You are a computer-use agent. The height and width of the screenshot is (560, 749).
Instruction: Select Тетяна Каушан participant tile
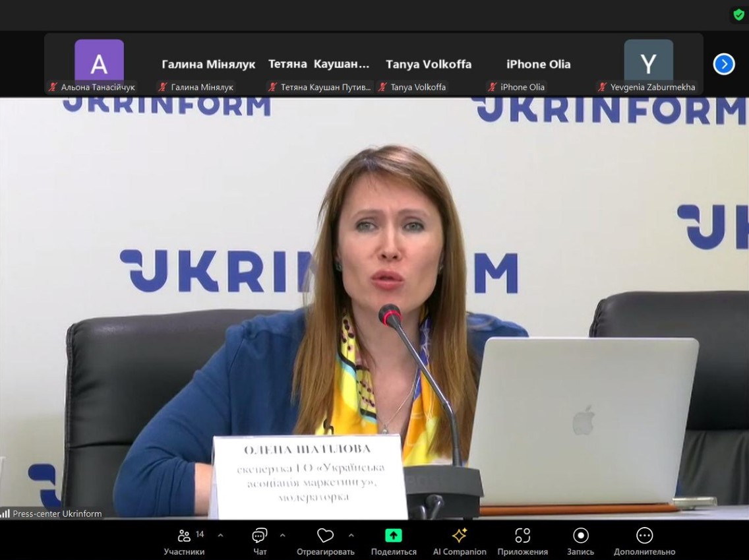(318, 65)
